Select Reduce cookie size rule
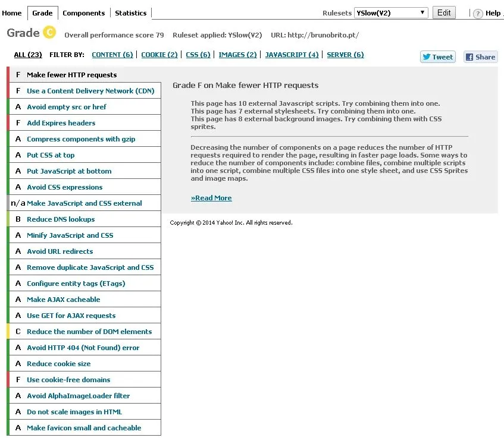 pos(85,364)
